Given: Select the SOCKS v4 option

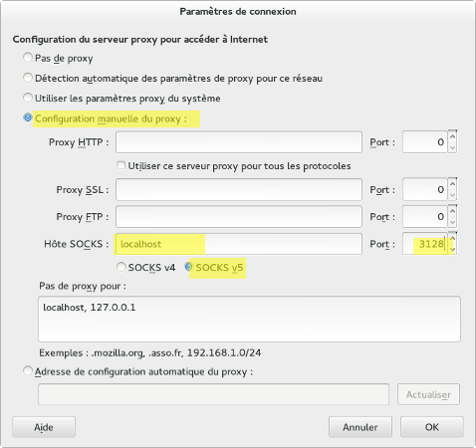Looking at the screenshot, I should click(121, 267).
